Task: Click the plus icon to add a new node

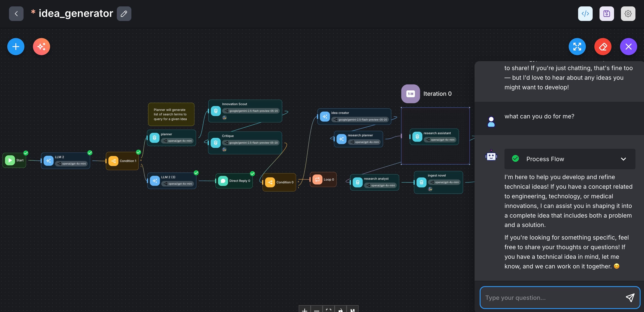Action: pyautogui.click(x=15, y=46)
